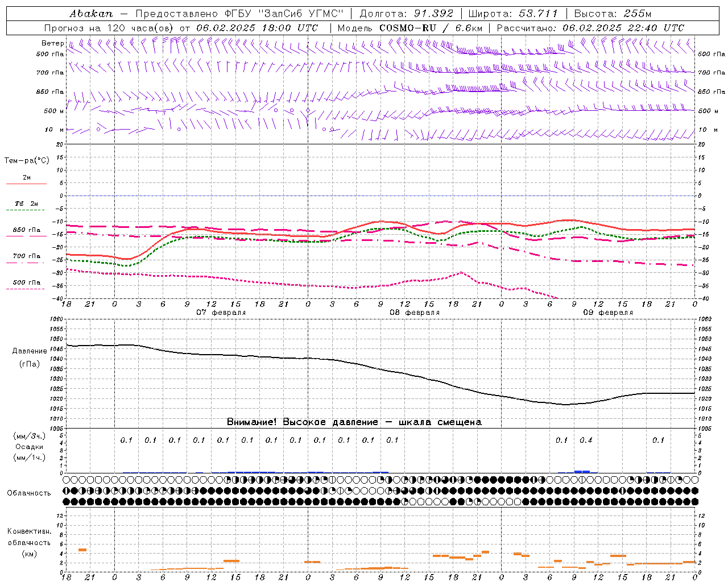728x582 pixels.
Task: Select '850 гПа' entry in temperature legend
Action: 27,230
